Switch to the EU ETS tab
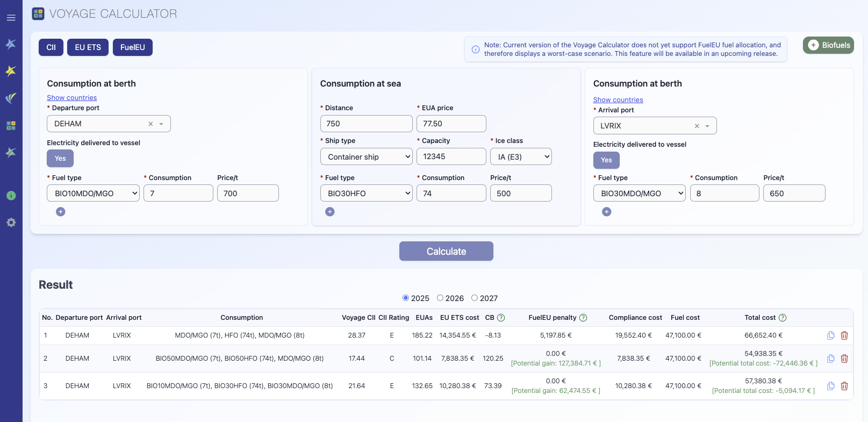 click(88, 47)
